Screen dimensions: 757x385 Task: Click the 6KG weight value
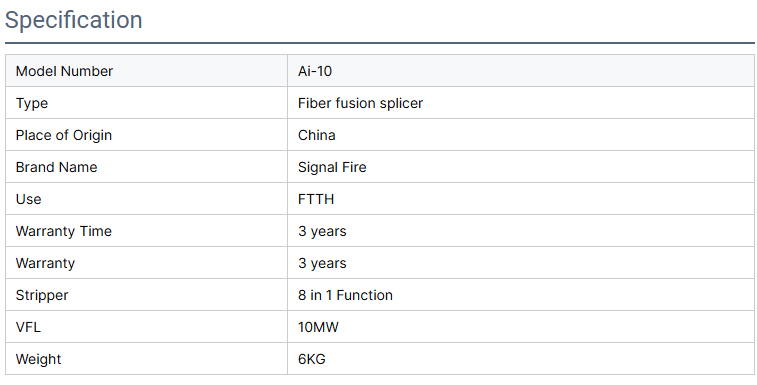click(312, 359)
